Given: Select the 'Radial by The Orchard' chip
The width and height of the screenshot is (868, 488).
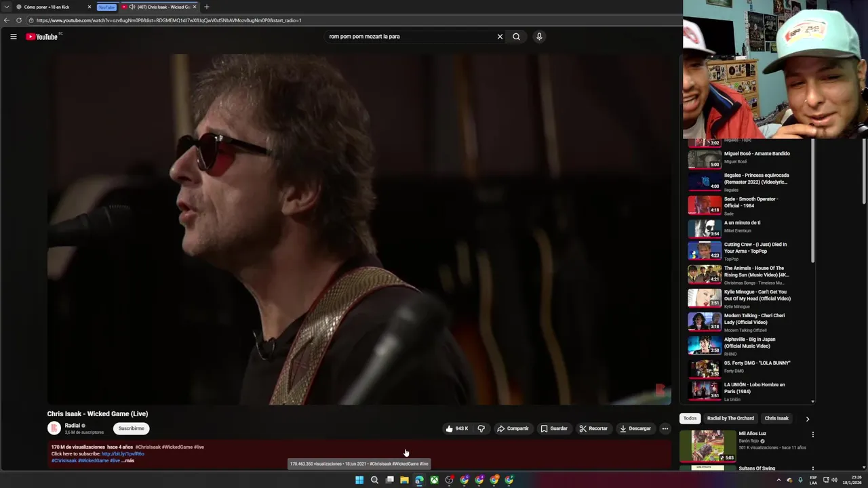Looking at the screenshot, I should [730, 418].
